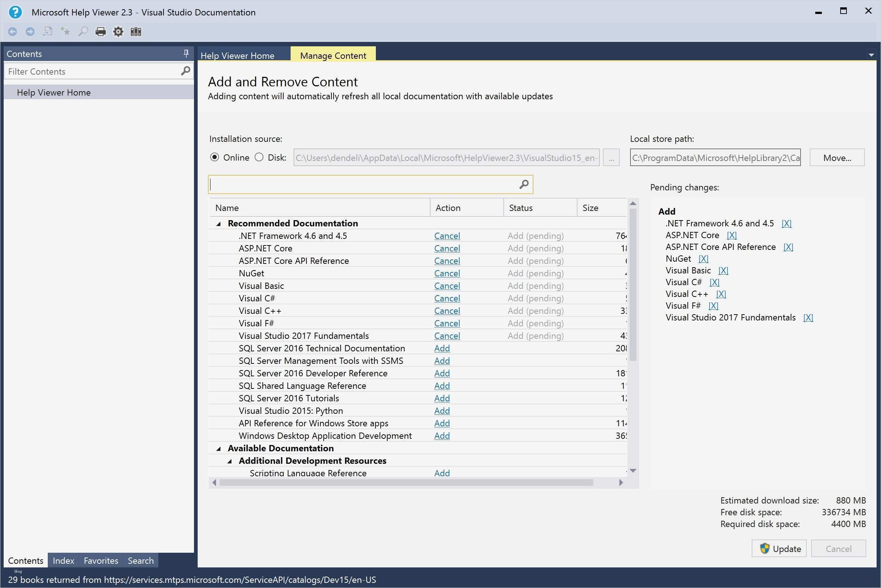Image resolution: width=881 pixels, height=588 pixels.
Task: Select the Disk installation source radio button
Action: tap(259, 157)
